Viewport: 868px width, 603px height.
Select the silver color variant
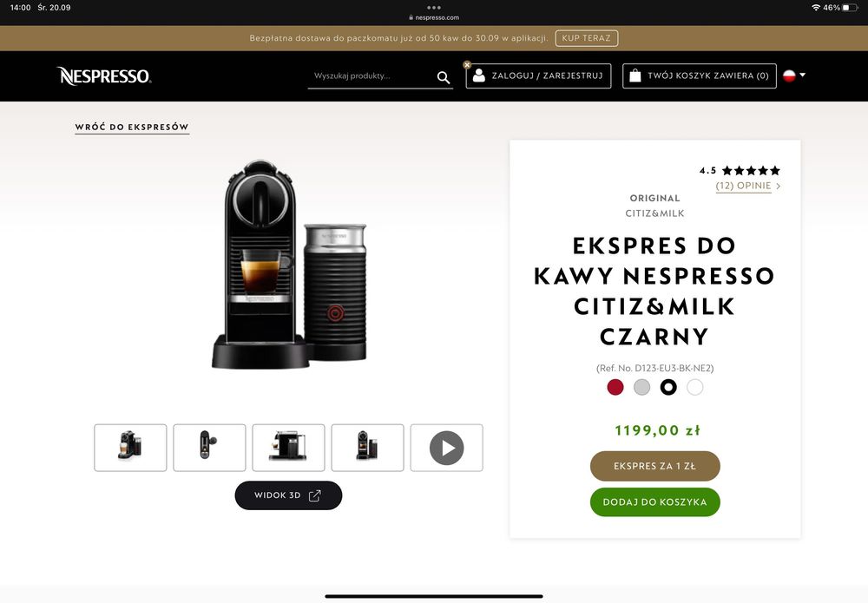[x=641, y=387]
